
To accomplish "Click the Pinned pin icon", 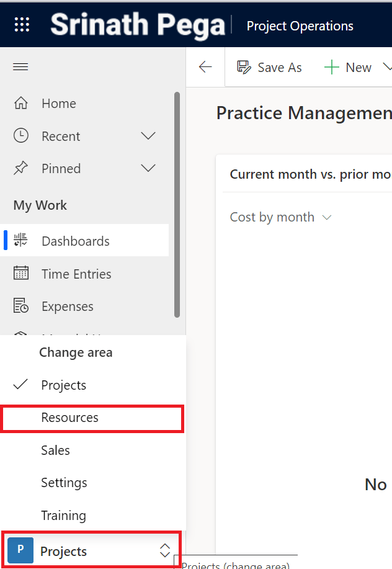I will point(21,168).
